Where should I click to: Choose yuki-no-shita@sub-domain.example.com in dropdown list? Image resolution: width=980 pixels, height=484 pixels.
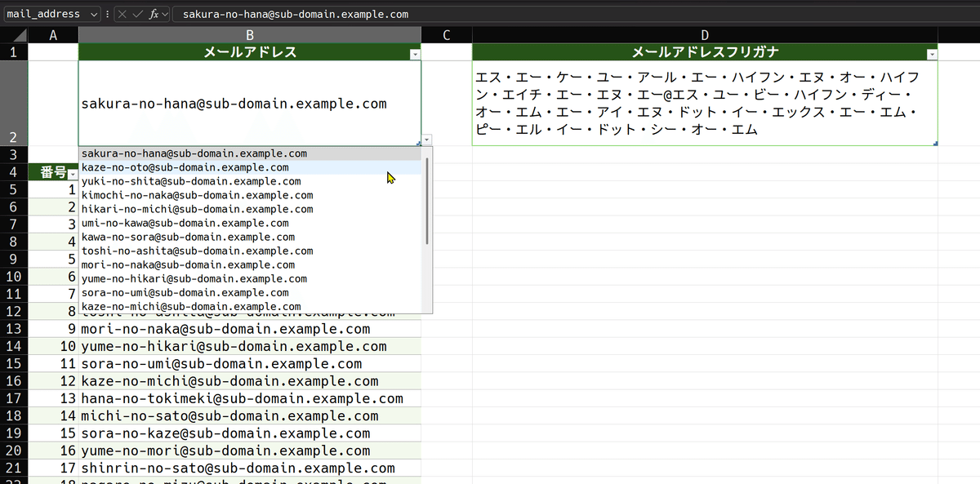[x=251, y=181]
